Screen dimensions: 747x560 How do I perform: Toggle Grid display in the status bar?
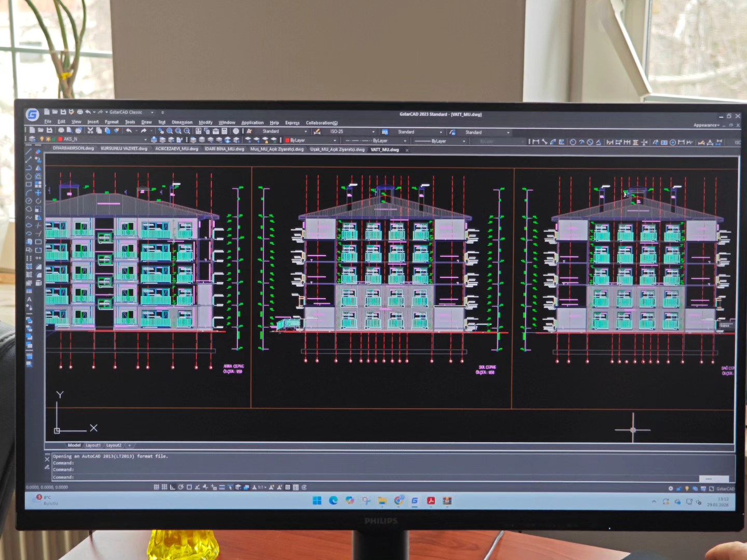tap(164, 487)
